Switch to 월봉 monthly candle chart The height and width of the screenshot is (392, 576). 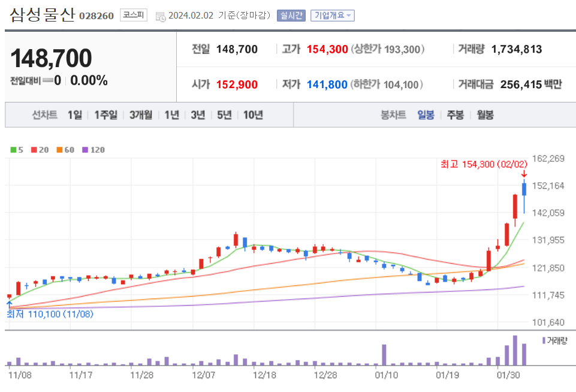485,115
